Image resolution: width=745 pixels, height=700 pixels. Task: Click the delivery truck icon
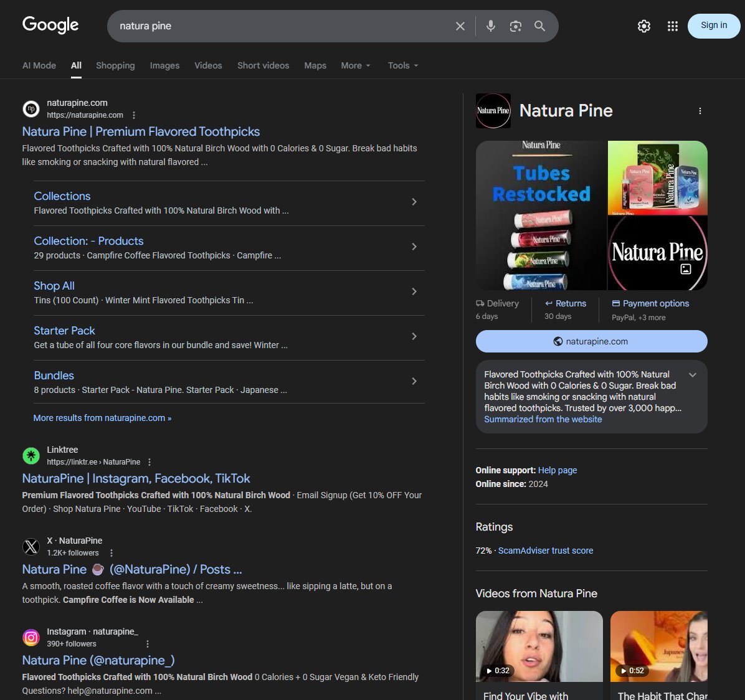point(480,303)
